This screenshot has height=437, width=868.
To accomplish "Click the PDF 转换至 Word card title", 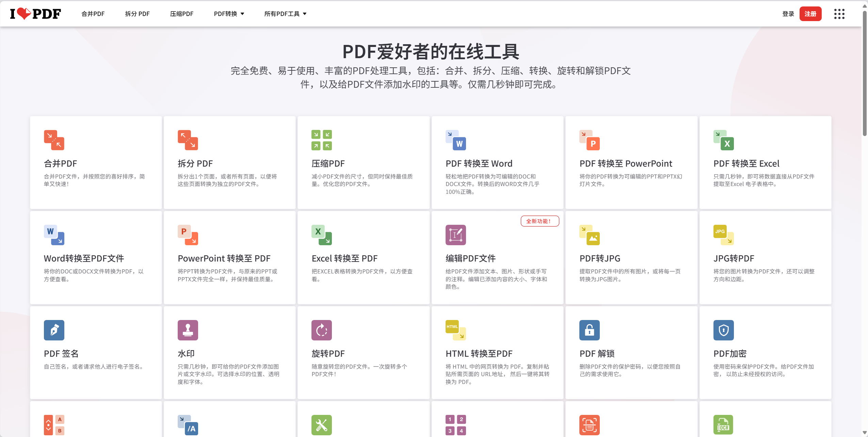I will click(479, 164).
